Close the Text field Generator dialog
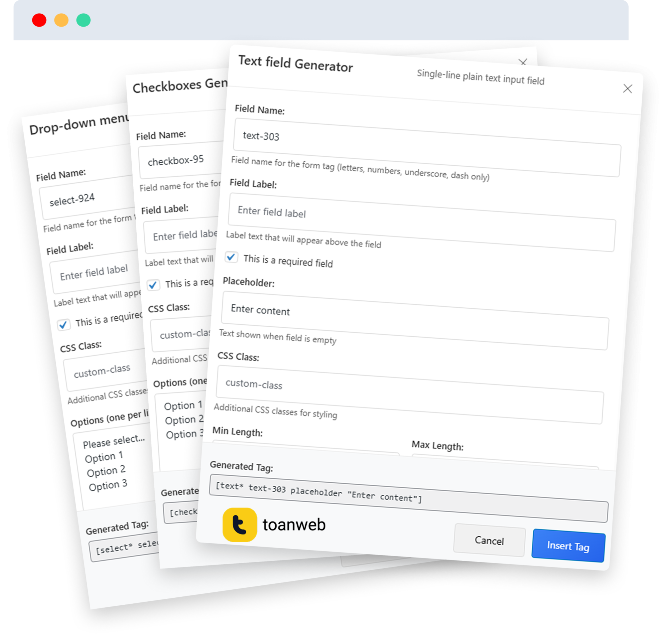The width and height of the screenshot is (665, 644). click(627, 89)
